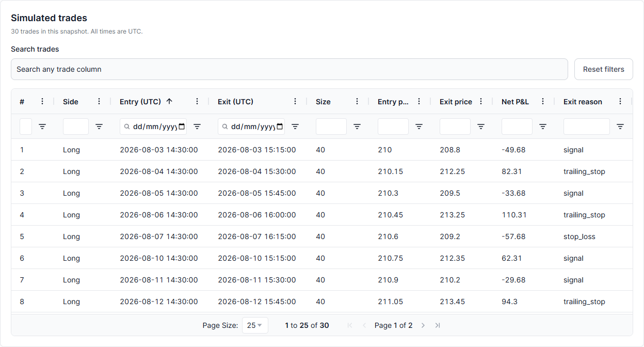Open column menu for # column
This screenshot has height=347, width=644.
(42, 102)
